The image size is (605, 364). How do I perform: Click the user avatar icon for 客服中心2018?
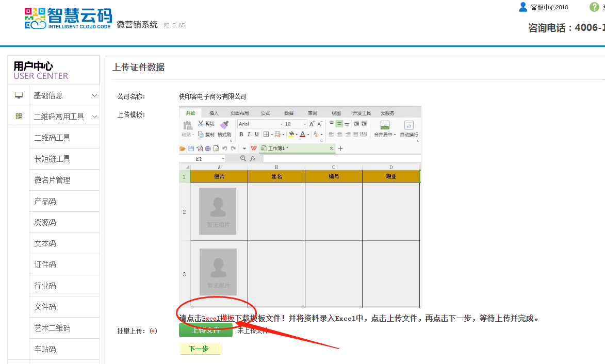[x=523, y=7]
